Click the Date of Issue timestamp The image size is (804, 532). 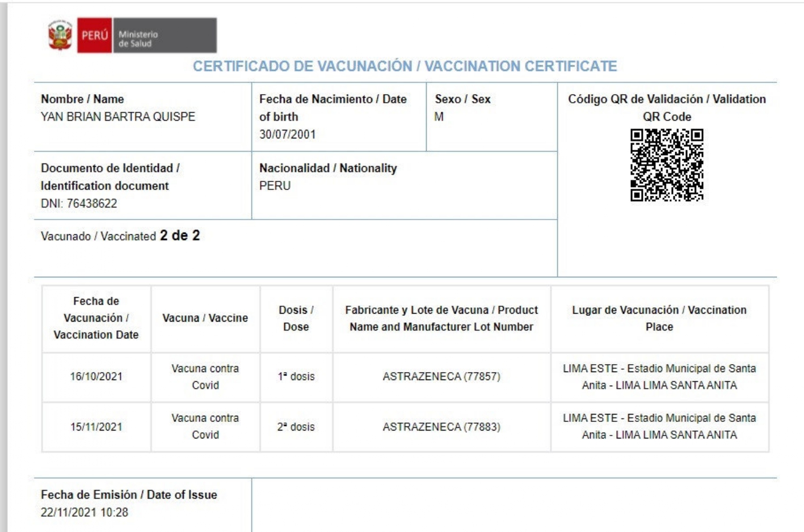click(85, 512)
